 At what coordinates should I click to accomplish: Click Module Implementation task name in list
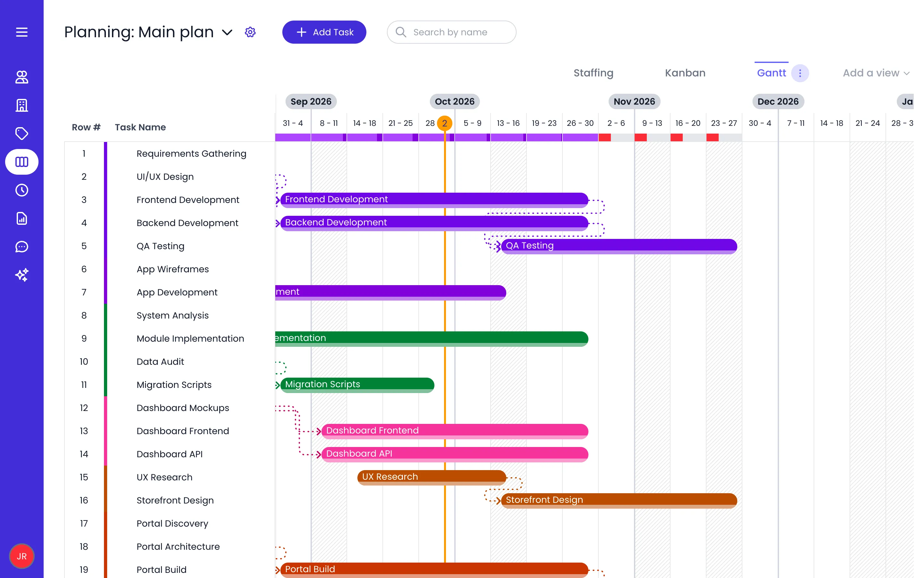[x=190, y=339]
